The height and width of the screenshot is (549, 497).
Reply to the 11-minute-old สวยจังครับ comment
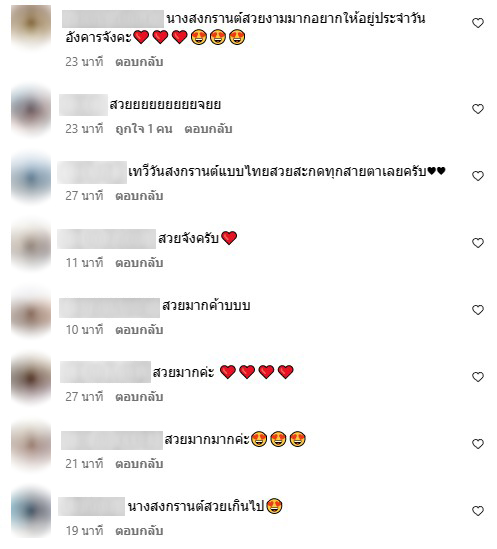pyautogui.click(x=139, y=263)
